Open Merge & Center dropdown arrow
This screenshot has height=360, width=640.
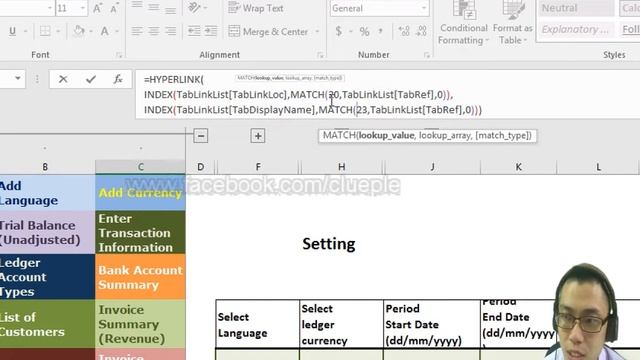pyautogui.click(x=317, y=31)
